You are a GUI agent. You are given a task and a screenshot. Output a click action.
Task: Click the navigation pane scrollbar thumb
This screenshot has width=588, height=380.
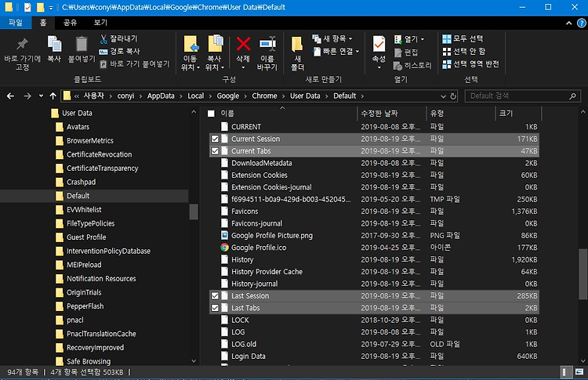[x=194, y=212]
